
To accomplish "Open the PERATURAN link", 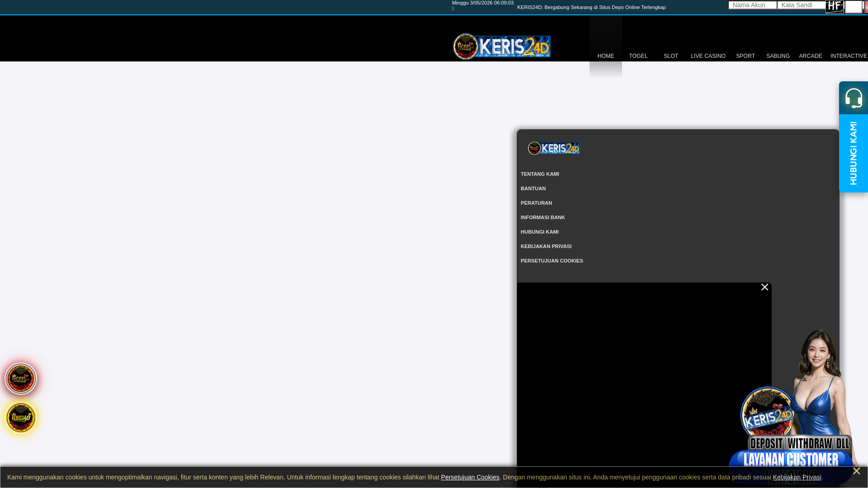I will pos(536,203).
